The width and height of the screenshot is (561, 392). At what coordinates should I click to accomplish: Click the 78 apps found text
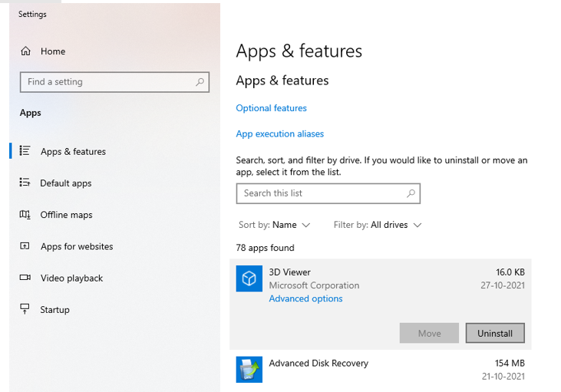pyautogui.click(x=265, y=248)
